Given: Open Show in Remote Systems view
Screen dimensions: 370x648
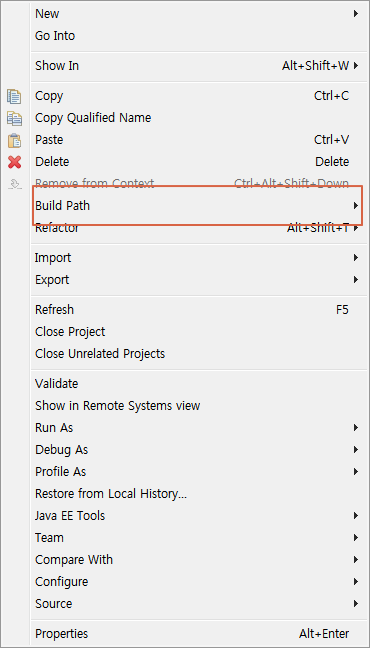Looking at the screenshot, I should tap(196, 406).
